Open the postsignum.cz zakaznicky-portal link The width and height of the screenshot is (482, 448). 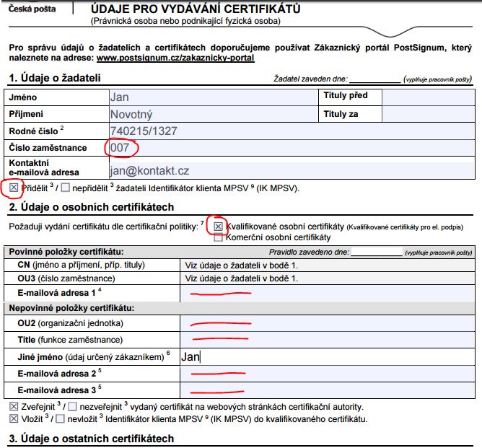point(175,57)
